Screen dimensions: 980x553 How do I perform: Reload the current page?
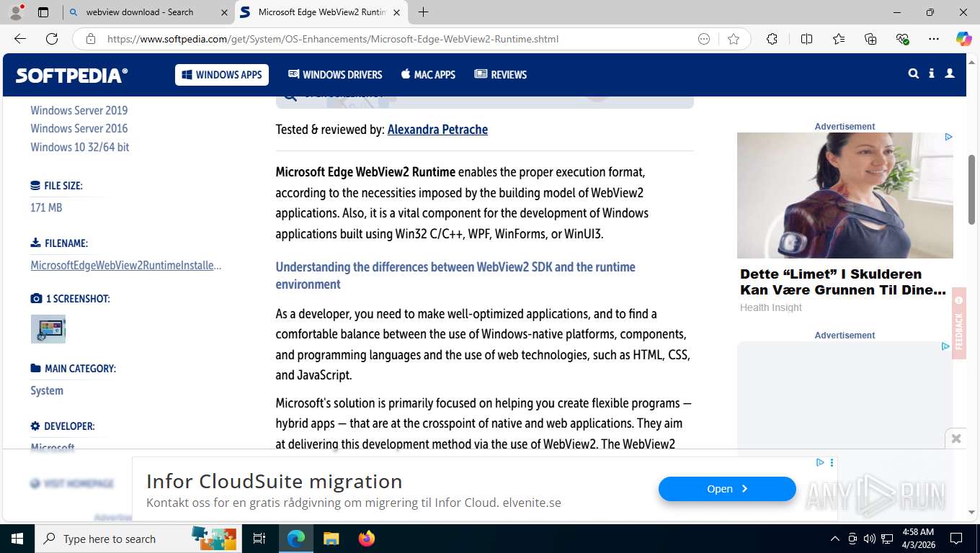tap(52, 39)
